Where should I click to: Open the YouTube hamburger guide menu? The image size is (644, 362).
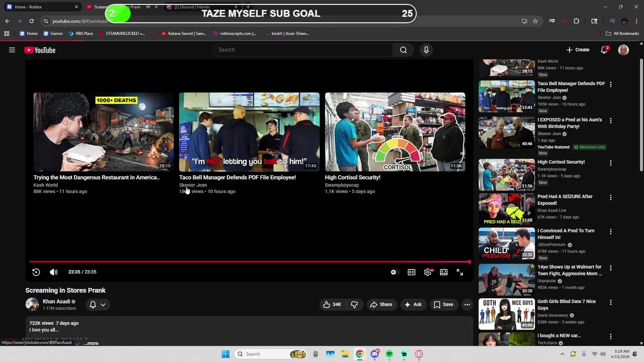click(x=12, y=50)
